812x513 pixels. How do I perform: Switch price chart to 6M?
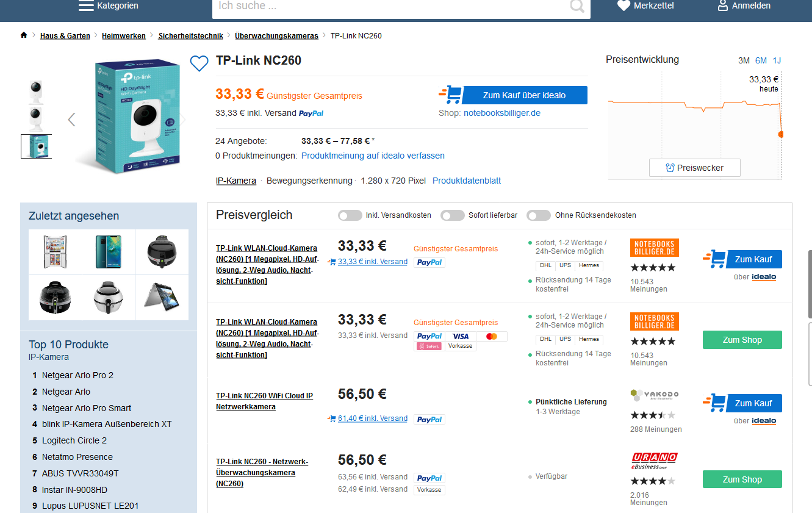pos(761,60)
